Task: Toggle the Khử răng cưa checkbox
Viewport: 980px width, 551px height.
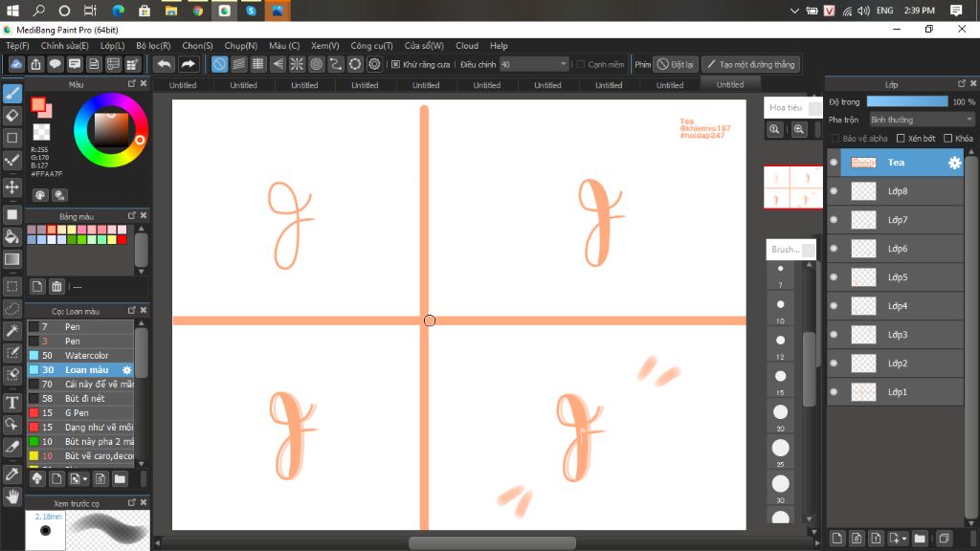Action: point(395,64)
